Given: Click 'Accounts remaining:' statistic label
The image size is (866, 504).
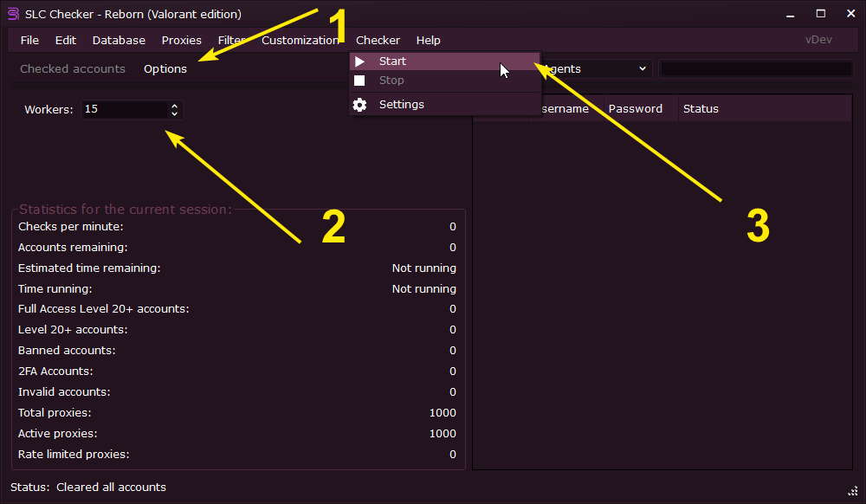Looking at the screenshot, I should (x=73, y=248).
